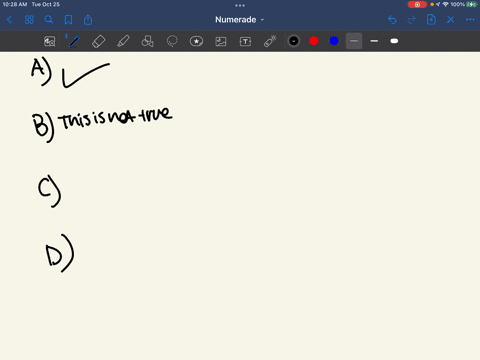The width and height of the screenshot is (480, 360).
Task: Go back using the back arrow
Action: tap(9, 20)
